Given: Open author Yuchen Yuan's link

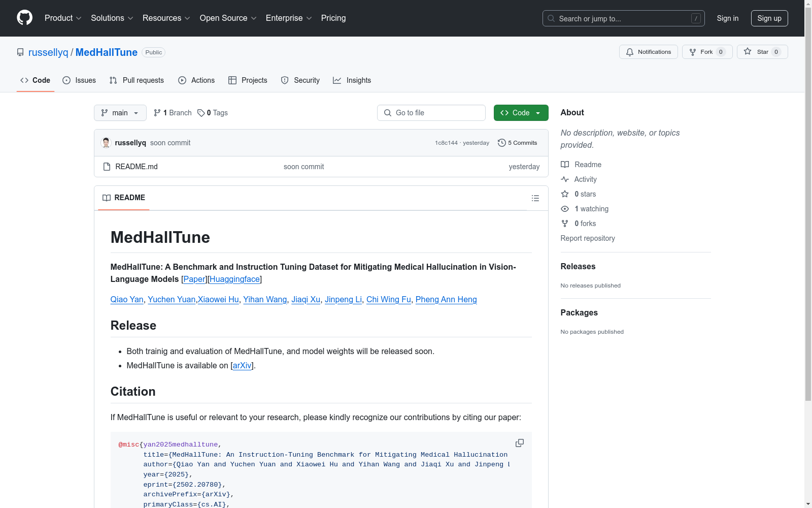Looking at the screenshot, I should tap(172, 299).
